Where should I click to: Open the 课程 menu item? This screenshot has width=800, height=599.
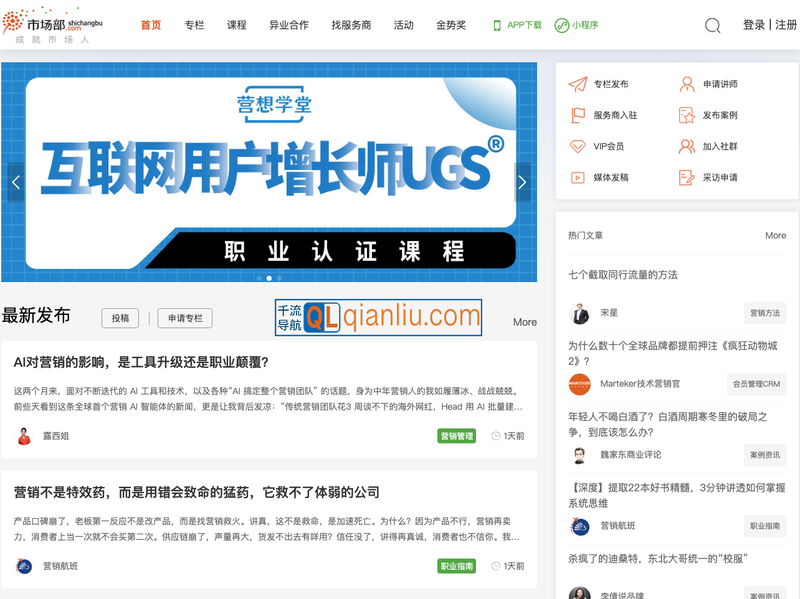236,25
